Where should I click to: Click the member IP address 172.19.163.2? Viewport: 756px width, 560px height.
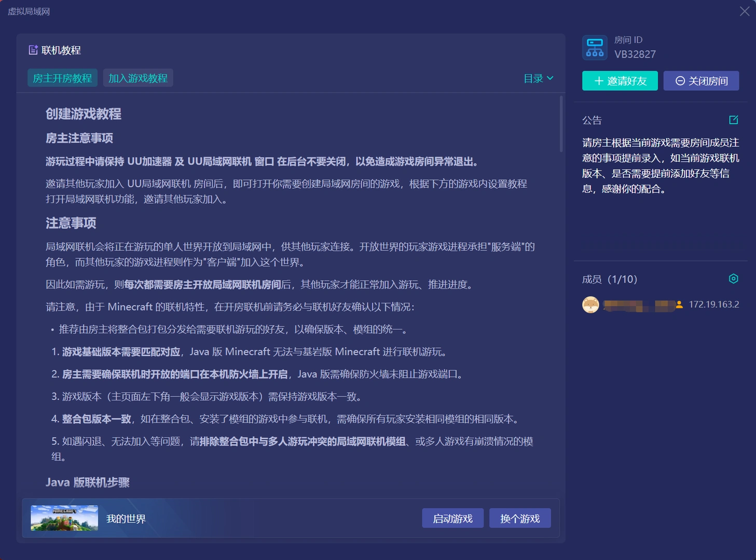[x=713, y=305]
